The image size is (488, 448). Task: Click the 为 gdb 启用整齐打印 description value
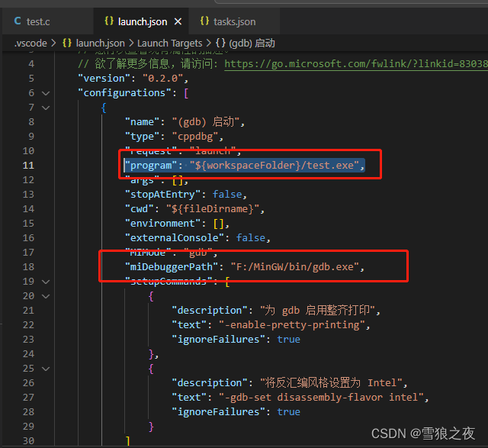pos(318,311)
